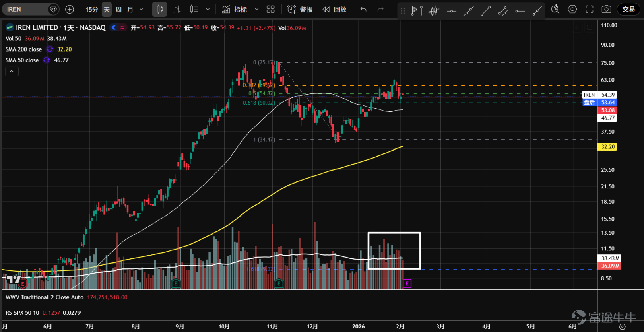Open time axis settings gear icon
The width and height of the screenshot is (644, 332).
click(622, 326)
